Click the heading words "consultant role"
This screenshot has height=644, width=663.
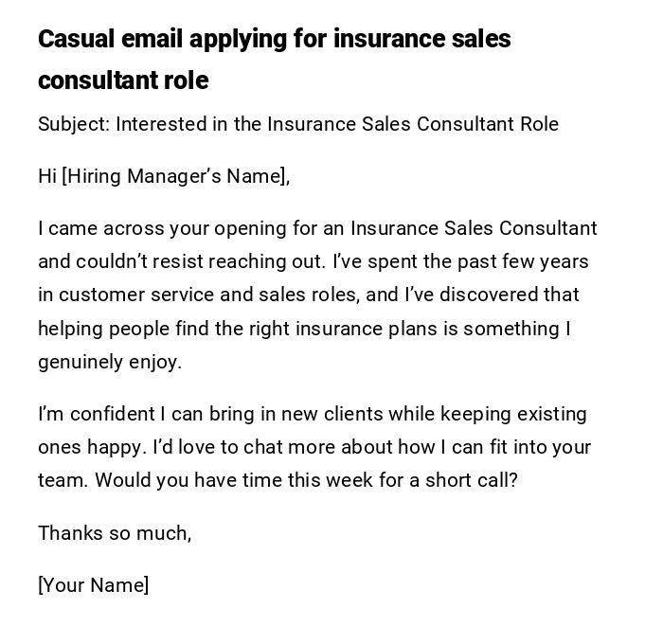123,81
